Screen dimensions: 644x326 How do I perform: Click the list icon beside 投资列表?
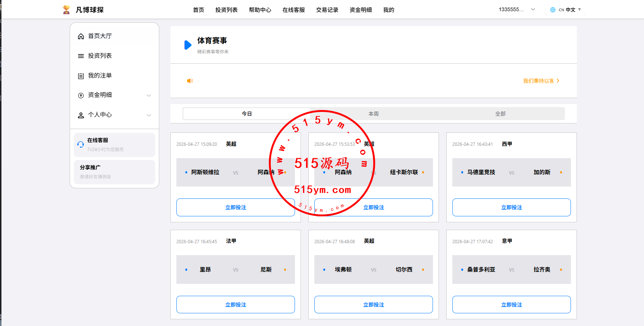81,56
